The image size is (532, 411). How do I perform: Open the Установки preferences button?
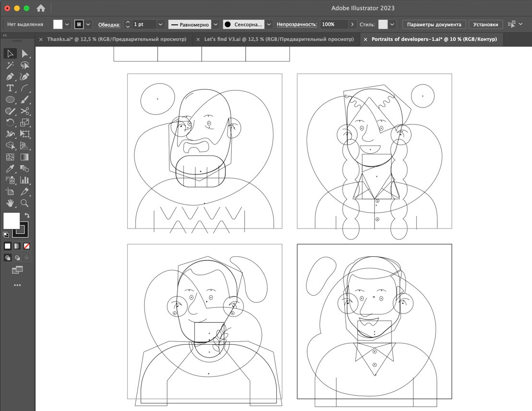(x=485, y=24)
